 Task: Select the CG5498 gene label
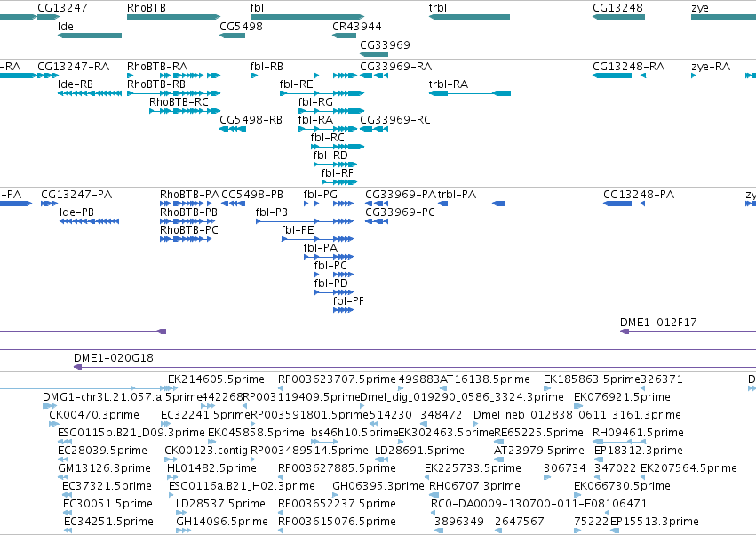tap(241, 26)
